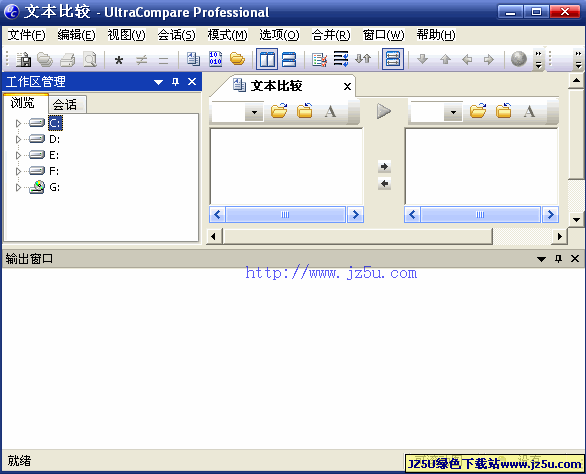Copy difference to left pane arrow
Viewport: 586px width, 474px height.
(x=384, y=184)
